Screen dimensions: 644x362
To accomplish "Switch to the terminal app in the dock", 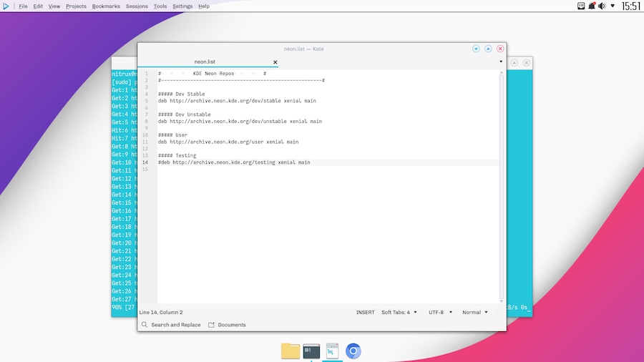I will click(x=311, y=351).
